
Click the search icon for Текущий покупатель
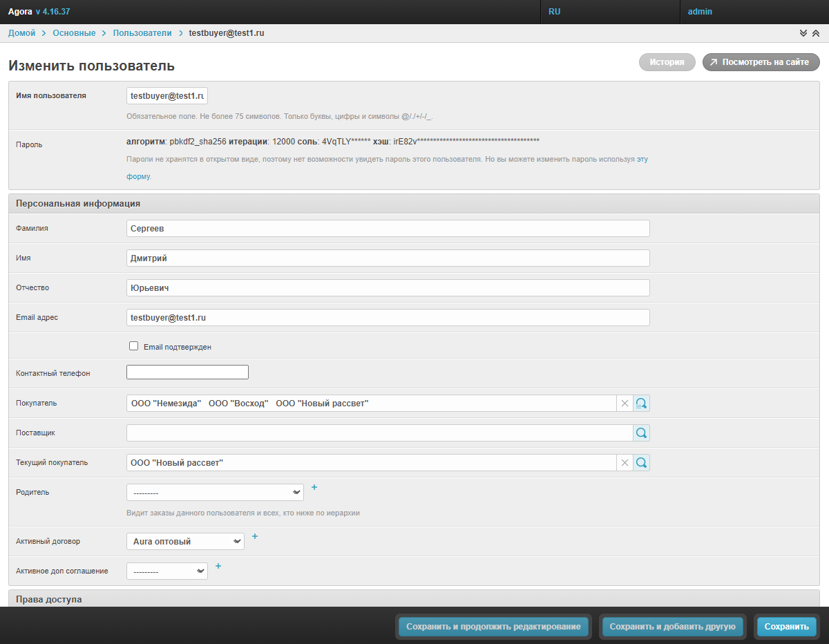(x=641, y=463)
